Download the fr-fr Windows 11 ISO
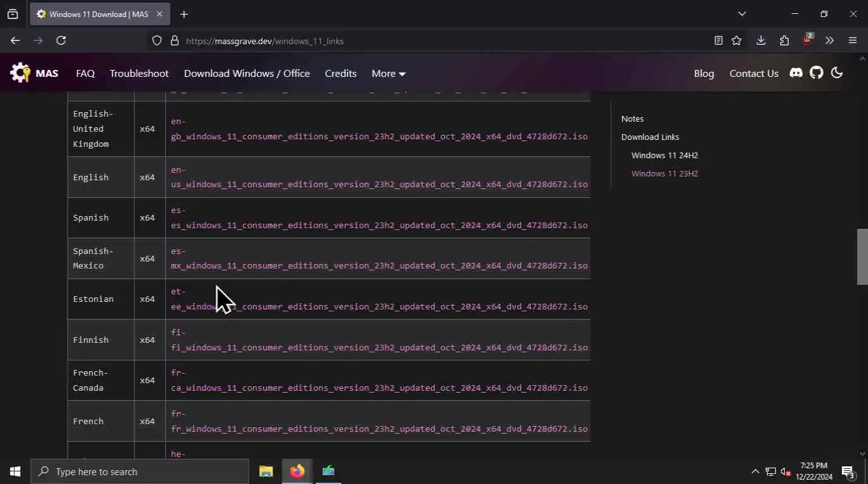Screen dimensions: 868x484 tap(379, 421)
